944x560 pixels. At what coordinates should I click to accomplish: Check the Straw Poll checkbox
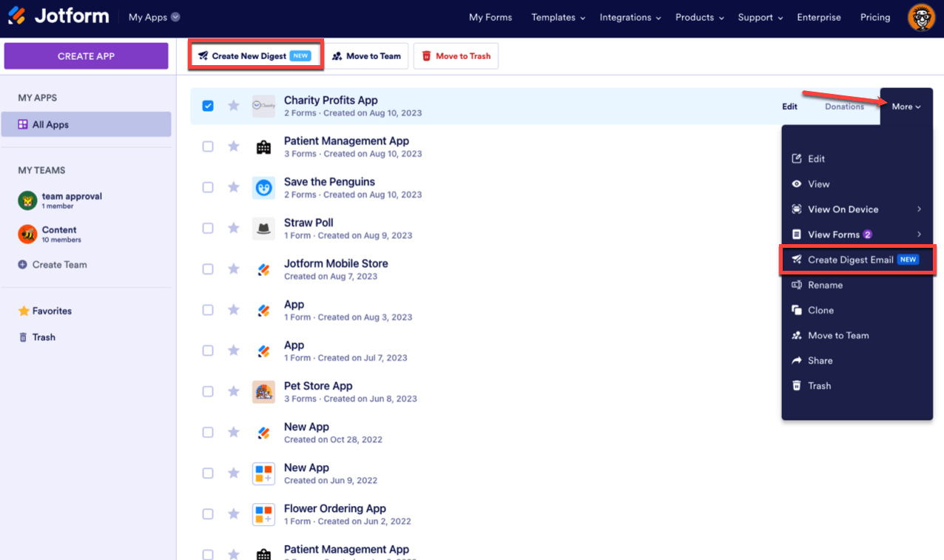click(x=208, y=228)
